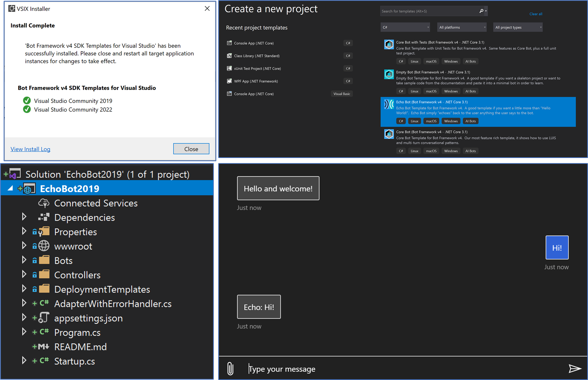Open the C# language filter dropdown
Viewport: 588px width, 380px height.
click(405, 27)
